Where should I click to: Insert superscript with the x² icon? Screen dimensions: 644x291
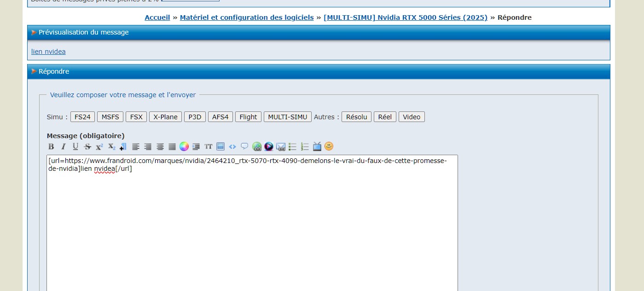(x=99, y=147)
